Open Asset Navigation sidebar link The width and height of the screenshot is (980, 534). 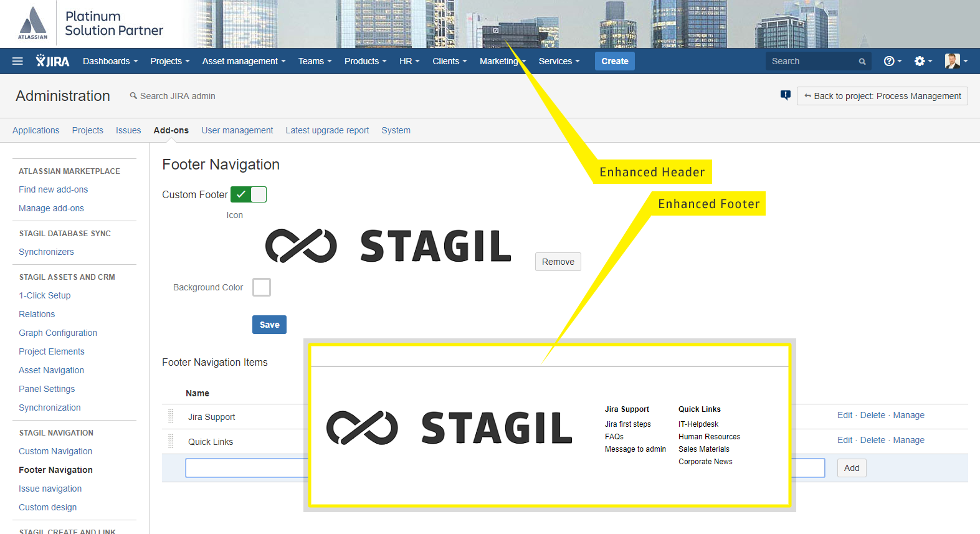[x=51, y=370]
